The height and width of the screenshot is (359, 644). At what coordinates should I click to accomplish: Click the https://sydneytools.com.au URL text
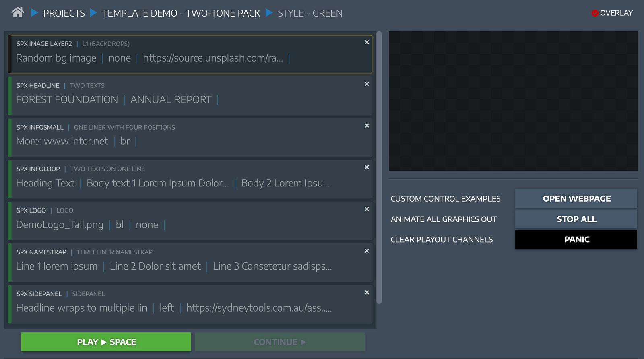point(259,308)
